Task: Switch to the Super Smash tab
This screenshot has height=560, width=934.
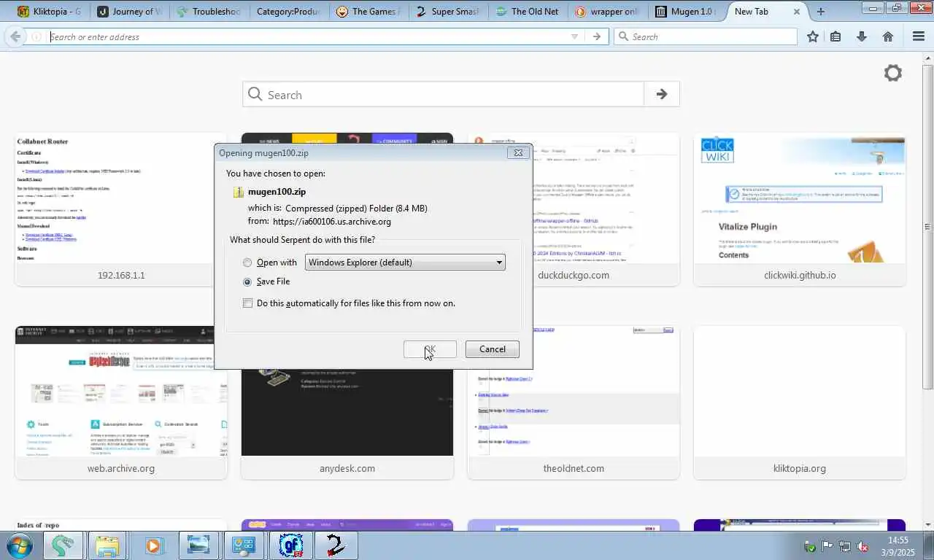Action: coord(448,12)
